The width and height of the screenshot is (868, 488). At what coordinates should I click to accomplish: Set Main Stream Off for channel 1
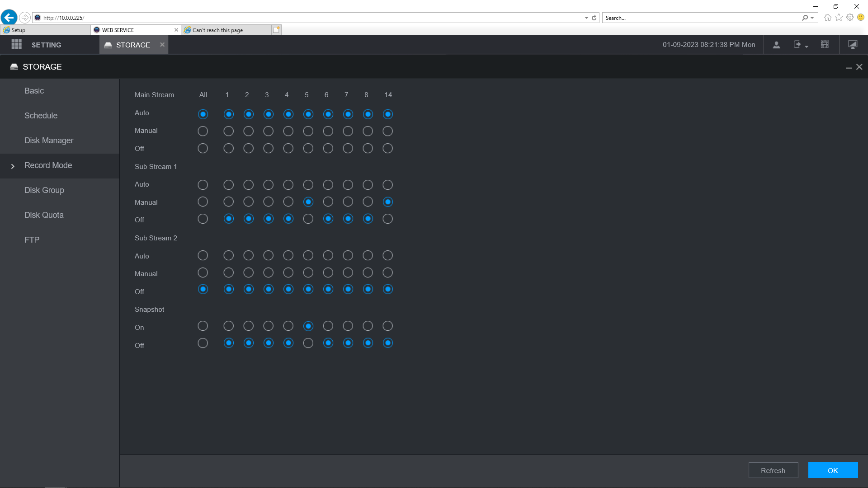tap(229, 148)
